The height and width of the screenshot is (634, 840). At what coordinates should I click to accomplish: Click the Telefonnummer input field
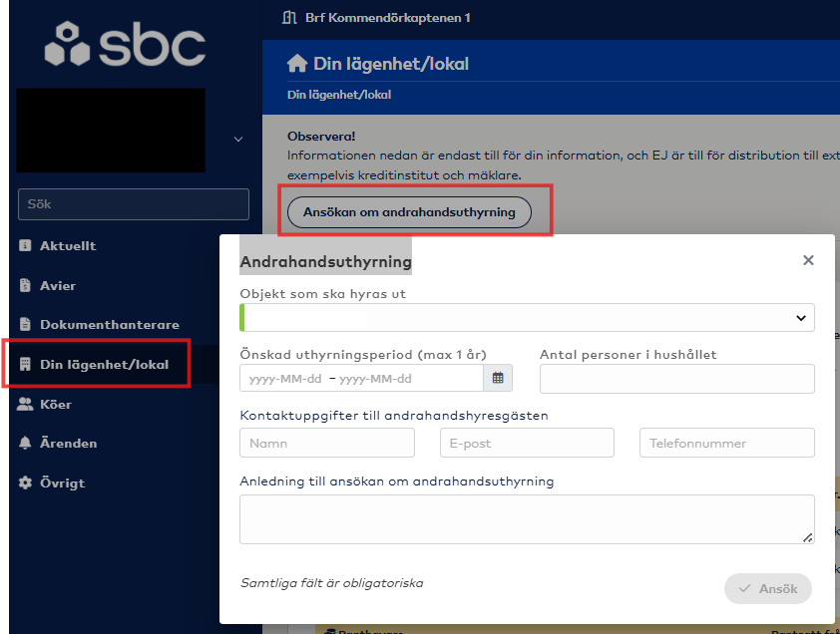coord(726,443)
